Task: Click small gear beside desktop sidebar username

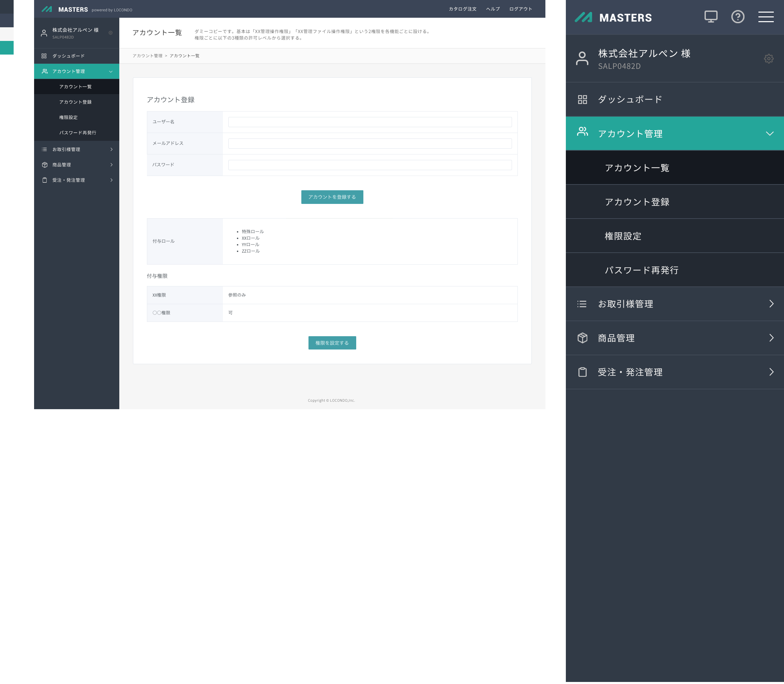Action: (x=111, y=33)
